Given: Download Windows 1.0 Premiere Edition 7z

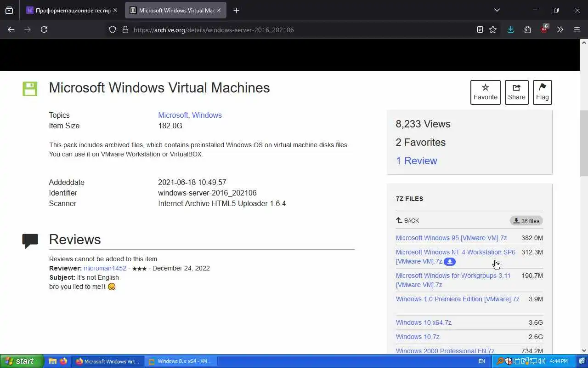Looking at the screenshot, I should point(458,299).
